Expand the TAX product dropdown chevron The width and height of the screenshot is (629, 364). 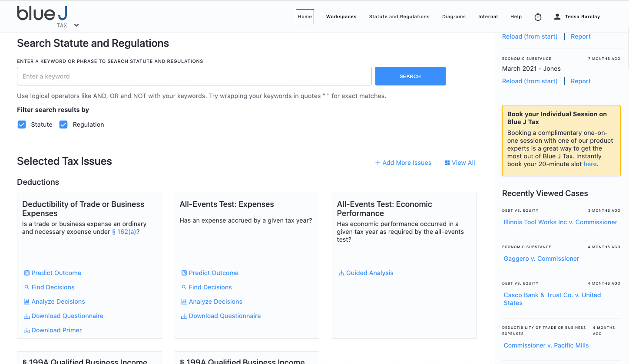coord(76,25)
